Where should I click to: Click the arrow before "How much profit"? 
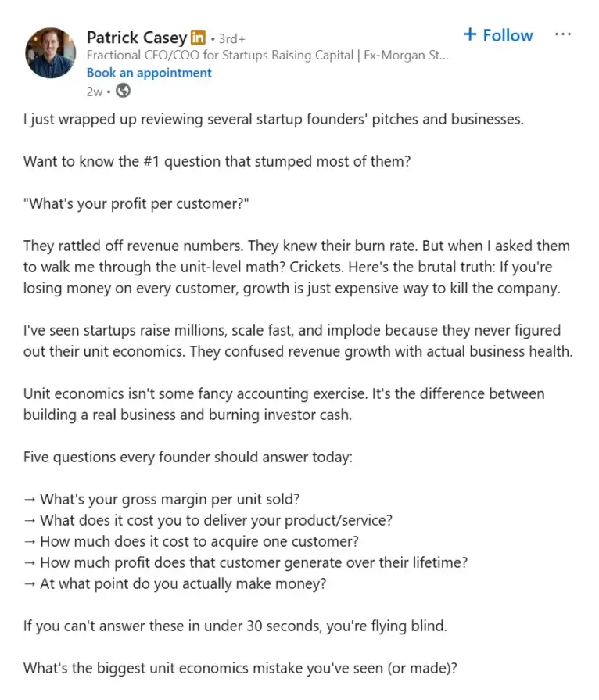(30, 562)
